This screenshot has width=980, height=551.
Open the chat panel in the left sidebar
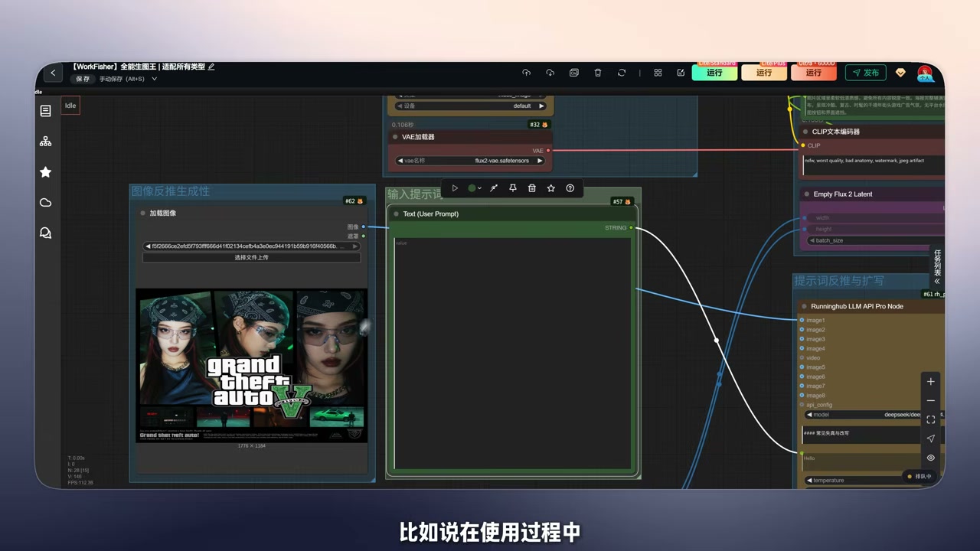point(45,233)
